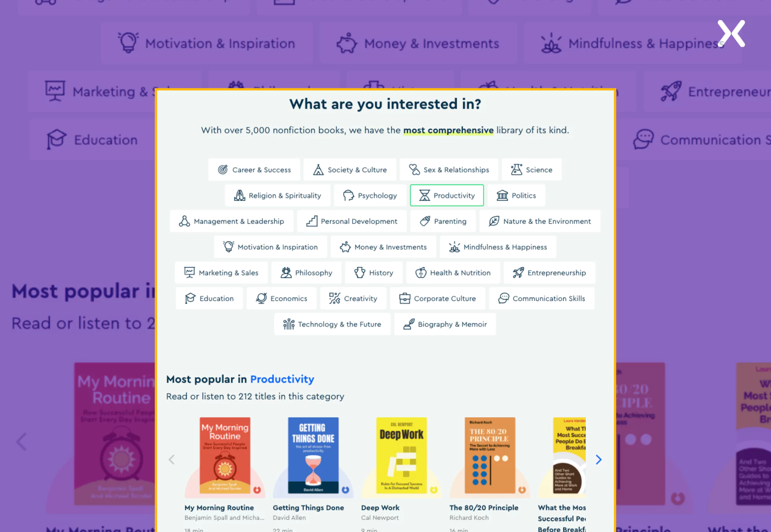
Task: Click the Productivity hourglass icon
Action: 424,195
